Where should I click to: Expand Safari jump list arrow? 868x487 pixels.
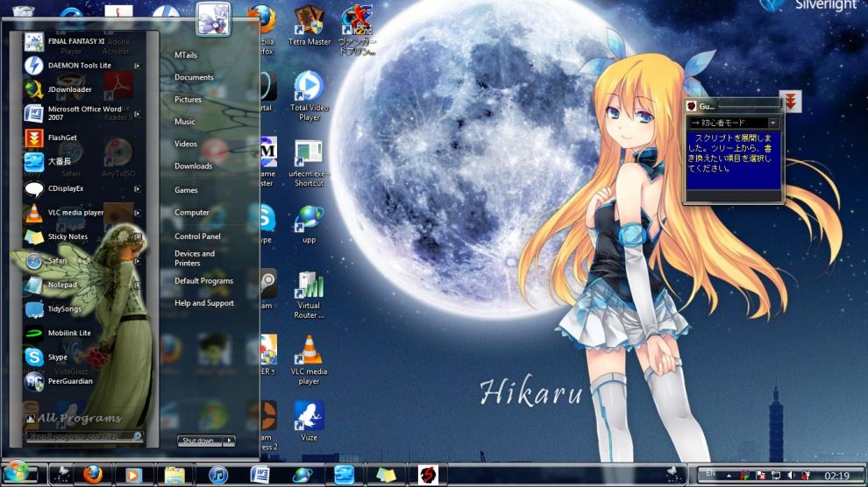(137, 261)
